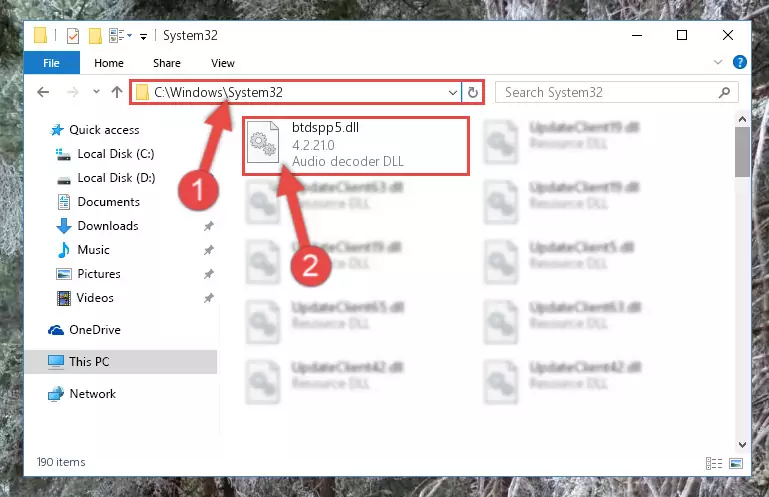Switch to large icons view in status bar
This screenshot has width=769, height=497.
click(x=736, y=463)
